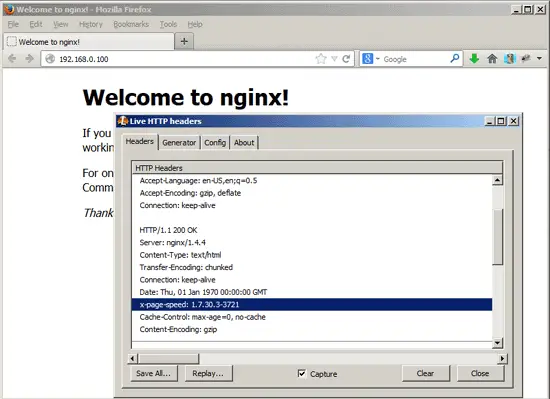
Task: Select the Transfer-Encoding: chunked row
Action: coord(312,267)
